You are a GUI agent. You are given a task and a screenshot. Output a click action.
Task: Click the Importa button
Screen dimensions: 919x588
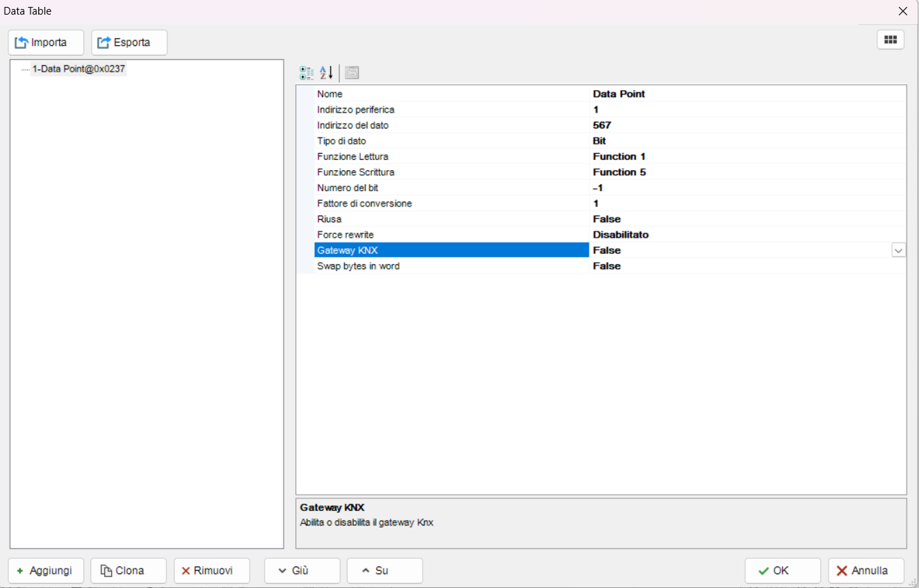tap(46, 42)
